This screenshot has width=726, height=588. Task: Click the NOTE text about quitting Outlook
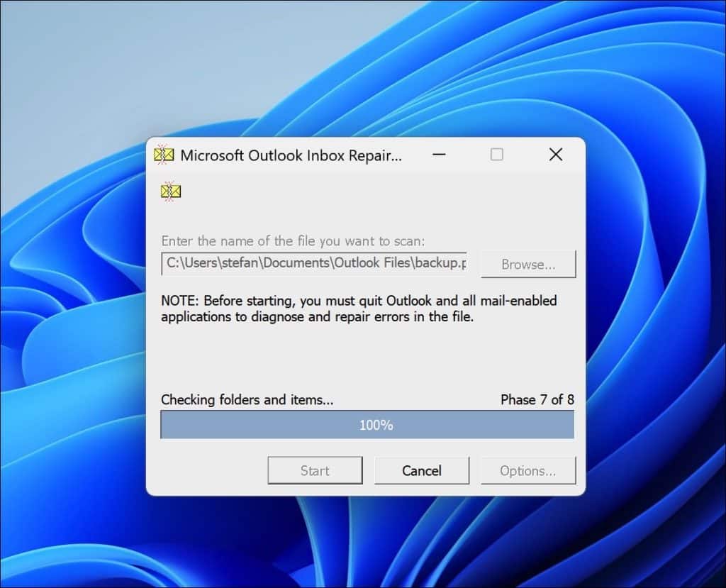[x=358, y=309]
